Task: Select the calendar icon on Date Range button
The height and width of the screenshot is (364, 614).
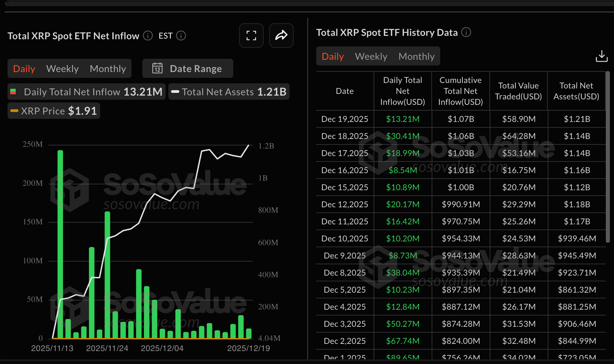Action: [158, 68]
